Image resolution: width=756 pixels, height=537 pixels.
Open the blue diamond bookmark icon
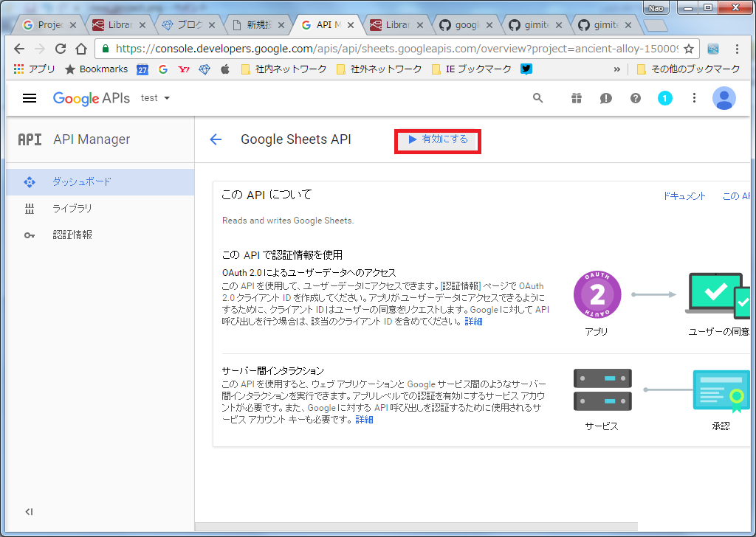pos(205,69)
